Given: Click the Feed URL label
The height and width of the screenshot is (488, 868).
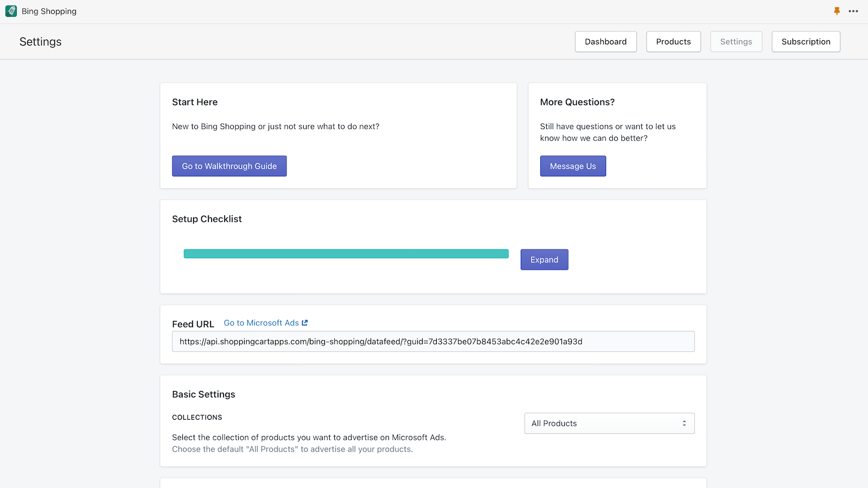Looking at the screenshot, I should click(x=193, y=324).
